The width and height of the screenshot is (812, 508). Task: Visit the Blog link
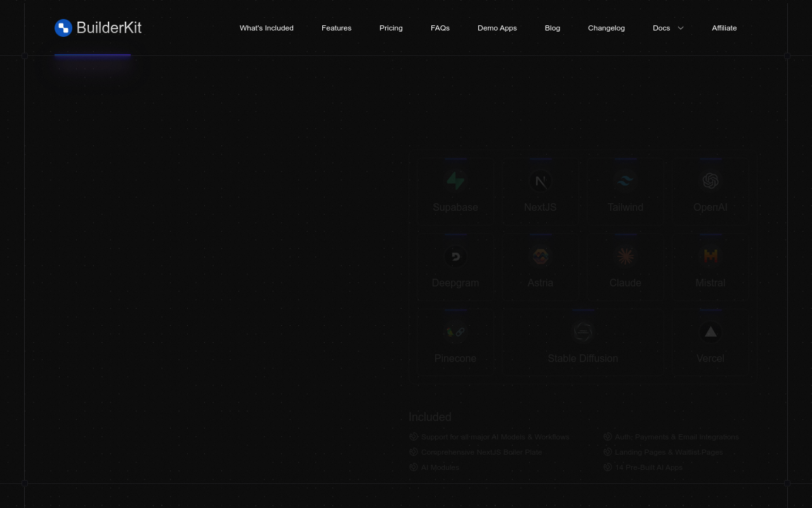coord(553,28)
